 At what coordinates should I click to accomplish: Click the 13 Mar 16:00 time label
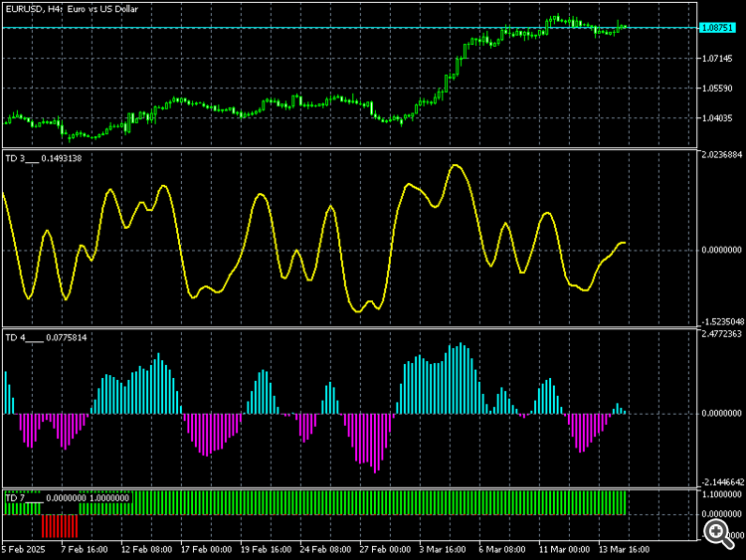pos(624,549)
